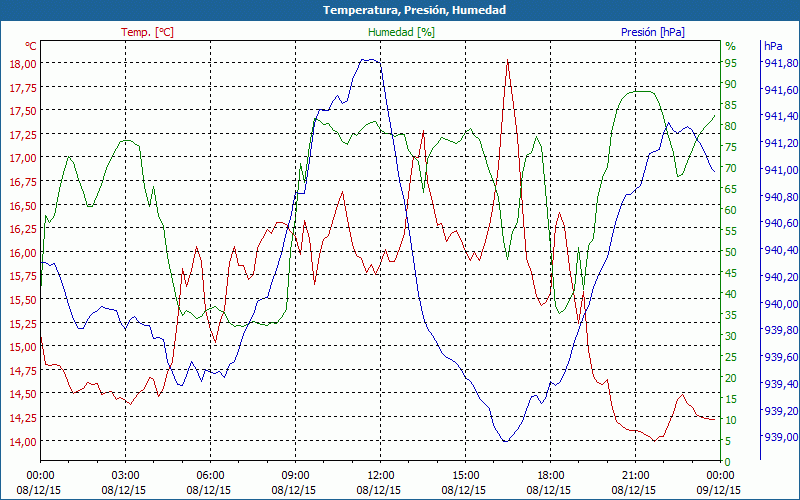The image size is (800, 500).
Task: Click the 50 humidity axis value
Action: [731, 252]
